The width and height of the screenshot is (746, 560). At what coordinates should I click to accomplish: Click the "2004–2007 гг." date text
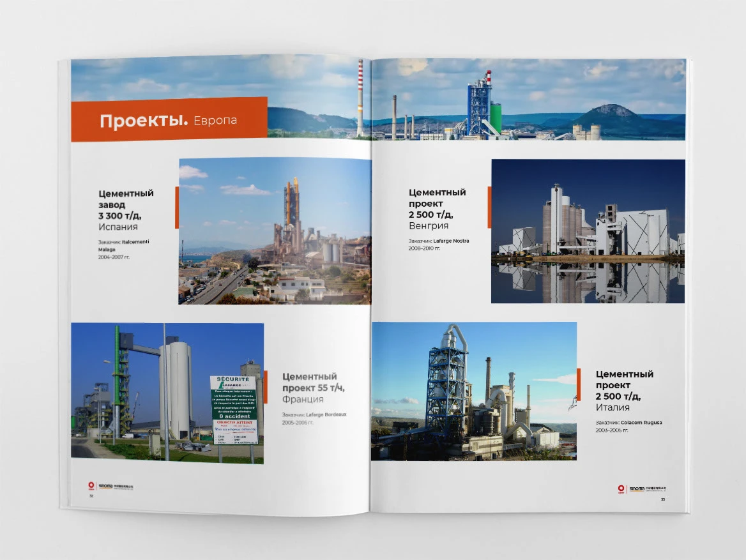pos(114,257)
